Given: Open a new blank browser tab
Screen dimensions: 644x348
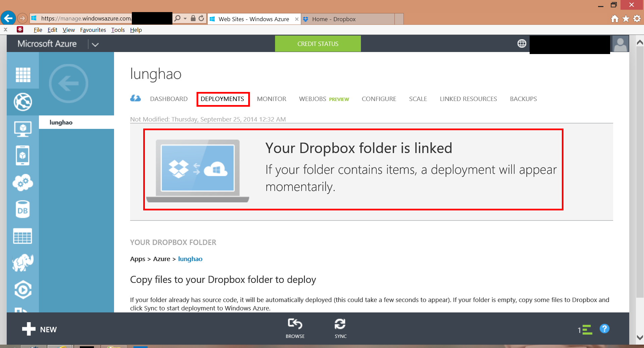Looking at the screenshot, I should (399, 19).
